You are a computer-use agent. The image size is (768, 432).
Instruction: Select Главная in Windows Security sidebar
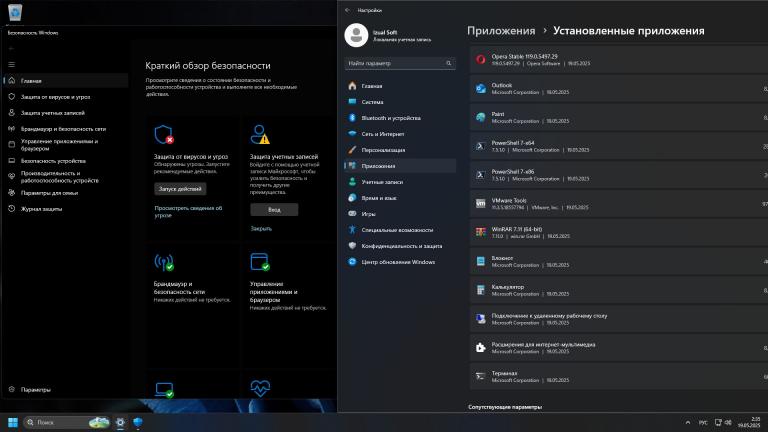tap(66, 81)
